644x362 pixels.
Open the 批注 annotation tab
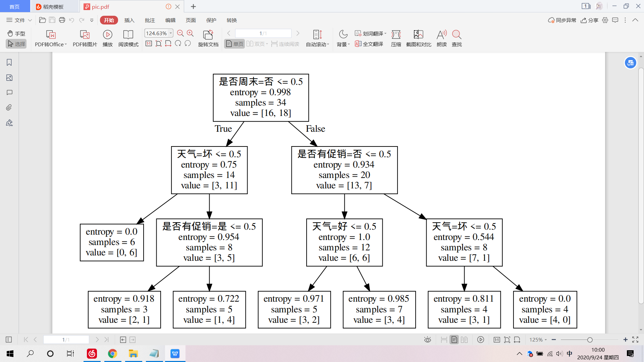(x=150, y=20)
